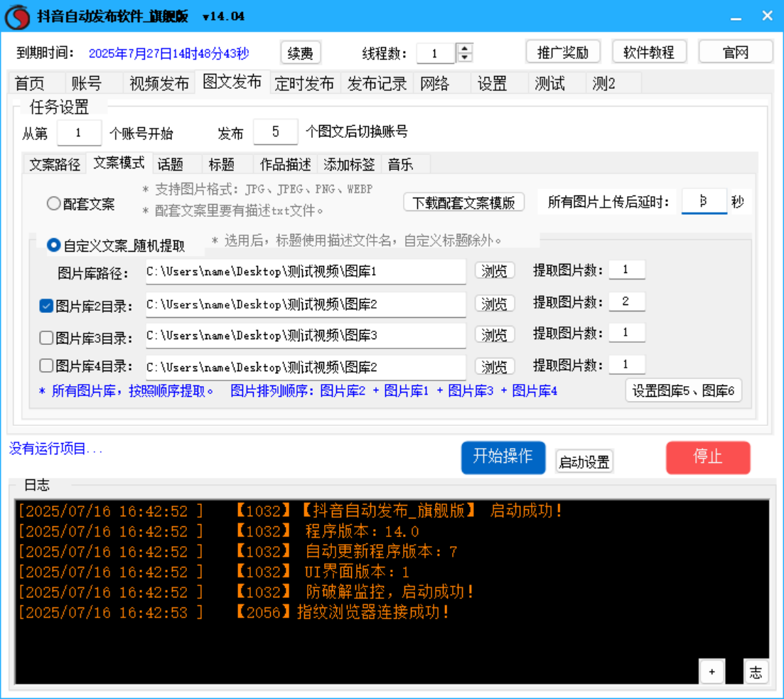The width and height of the screenshot is (784, 699).
Task: Select the 图文发布 tab
Action: 232,82
